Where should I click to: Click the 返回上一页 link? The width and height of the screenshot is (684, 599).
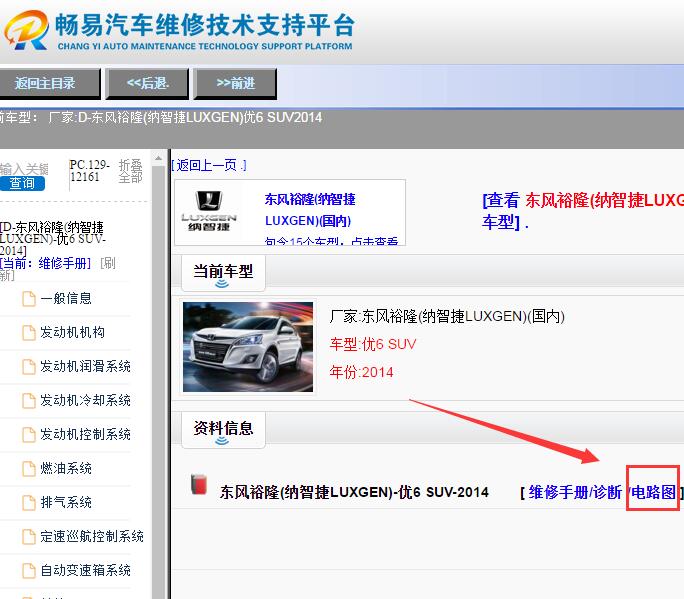209,165
